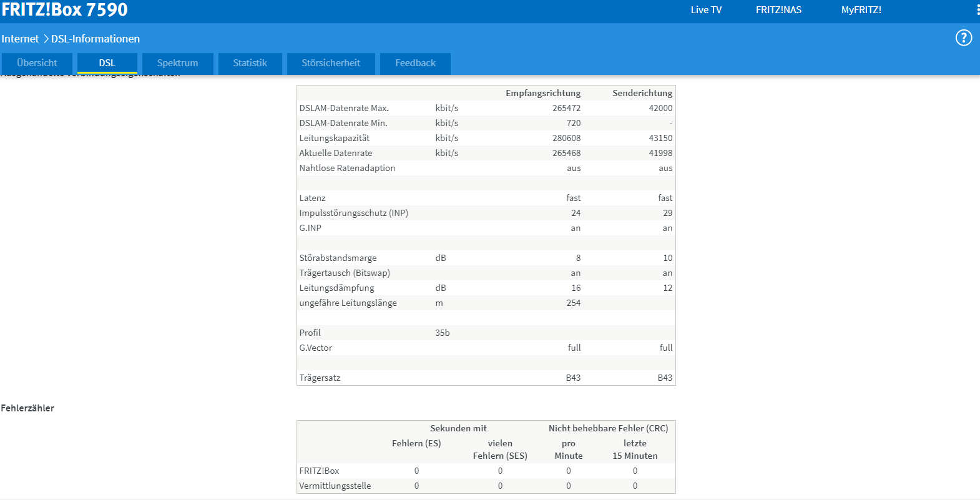Select the INP value 24

[x=576, y=213]
